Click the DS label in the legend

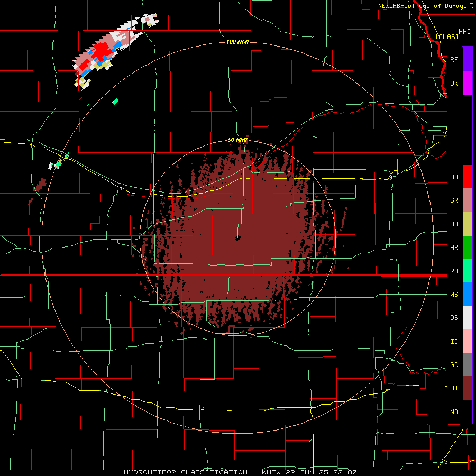click(x=454, y=318)
